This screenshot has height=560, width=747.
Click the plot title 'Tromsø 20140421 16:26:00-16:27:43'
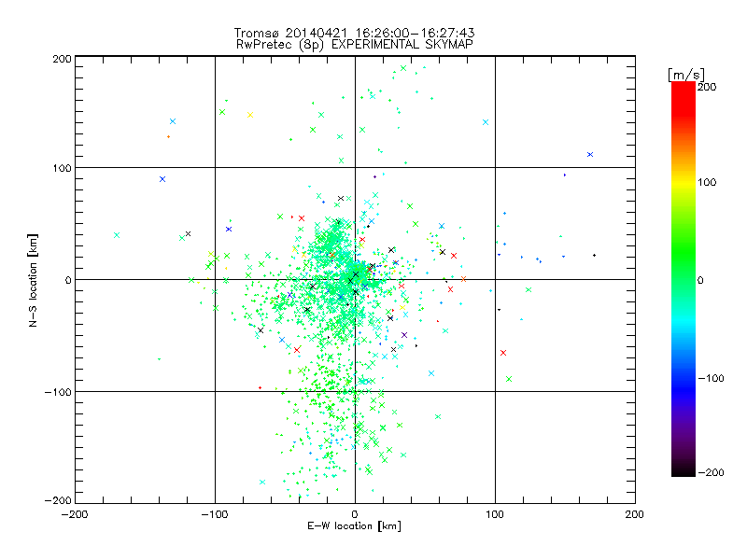tap(355, 33)
